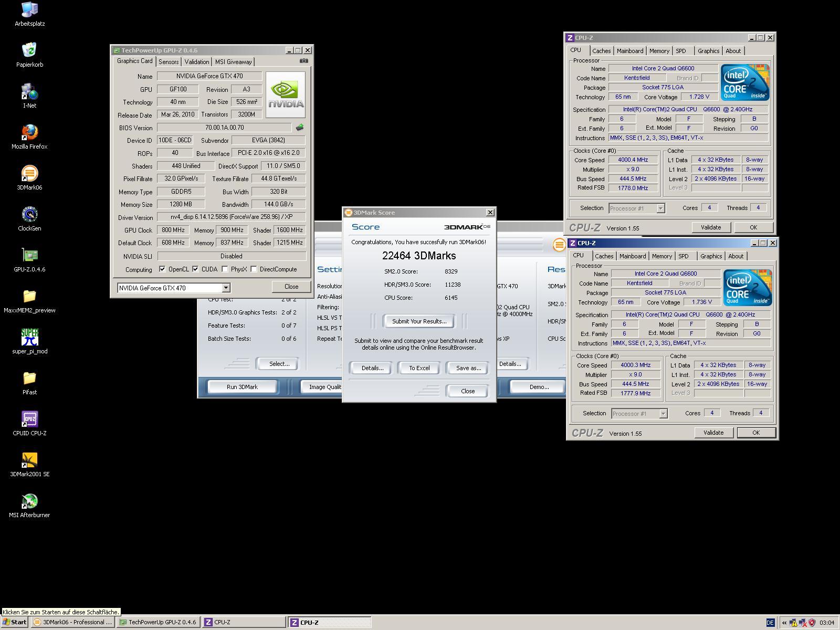Screen dimensions: 840x630
Task: Launch CPUID CPU-Z desktop shortcut
Action: pyautogui.click(x=29, y=423)
